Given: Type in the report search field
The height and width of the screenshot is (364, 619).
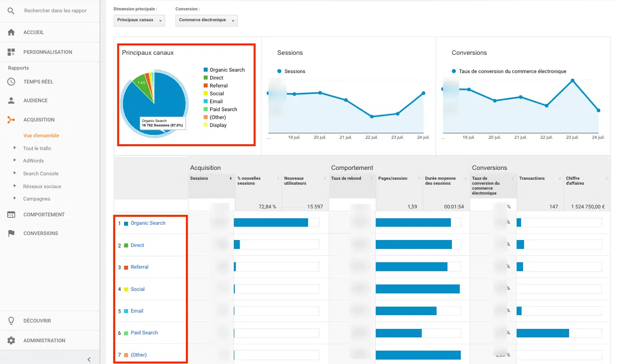Looking at the screenshot, I should [x=55, y=10].
